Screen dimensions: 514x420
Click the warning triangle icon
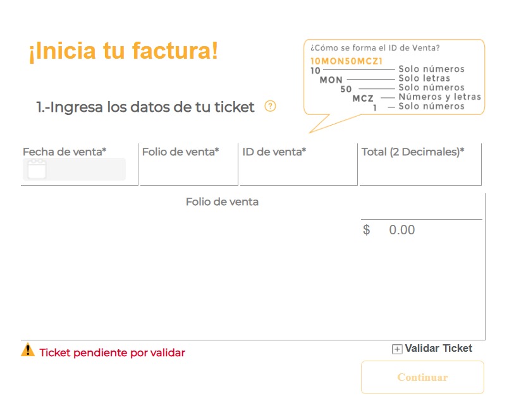tap(28, 349)
